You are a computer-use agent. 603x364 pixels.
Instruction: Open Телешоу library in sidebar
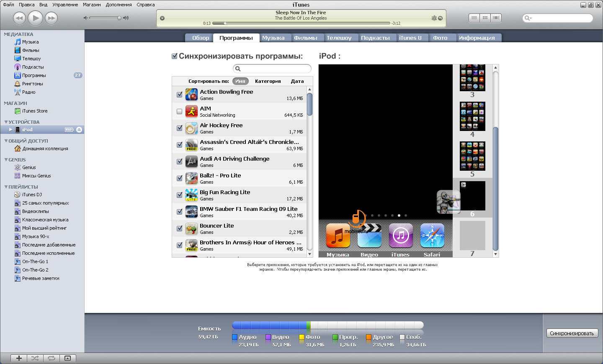pos(31,59)
